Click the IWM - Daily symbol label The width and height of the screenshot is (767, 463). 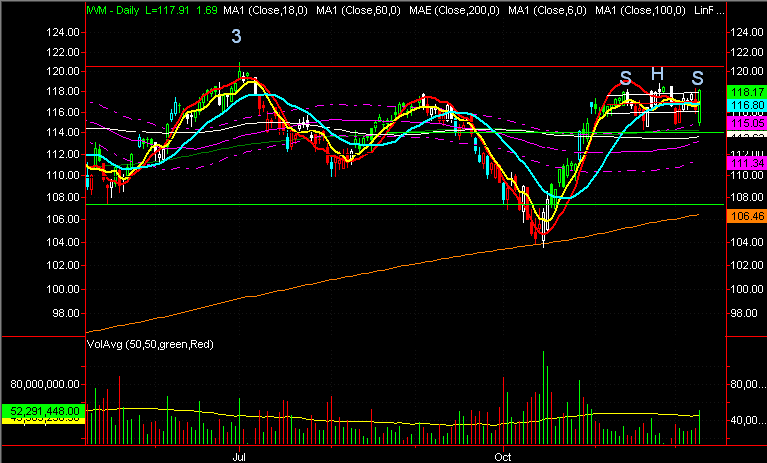[113, 10]
